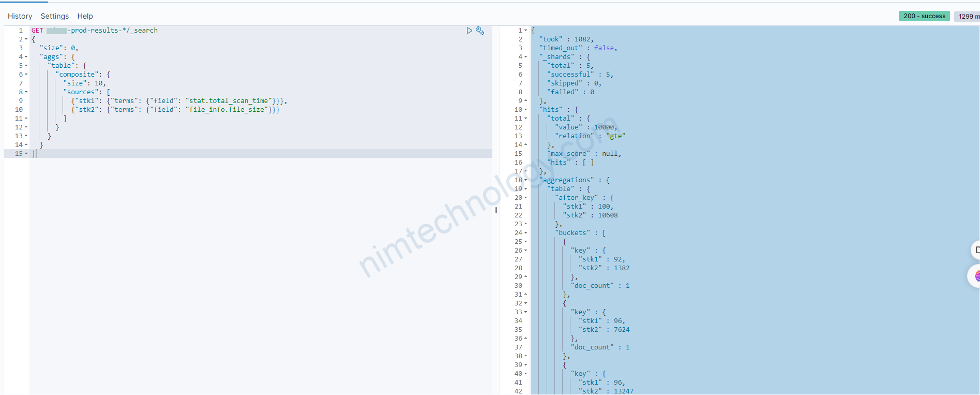Fold the "hits" object on response line 10
Viewport: 980px width, 395px height.
pyautogui.click(x=526, y=110)
